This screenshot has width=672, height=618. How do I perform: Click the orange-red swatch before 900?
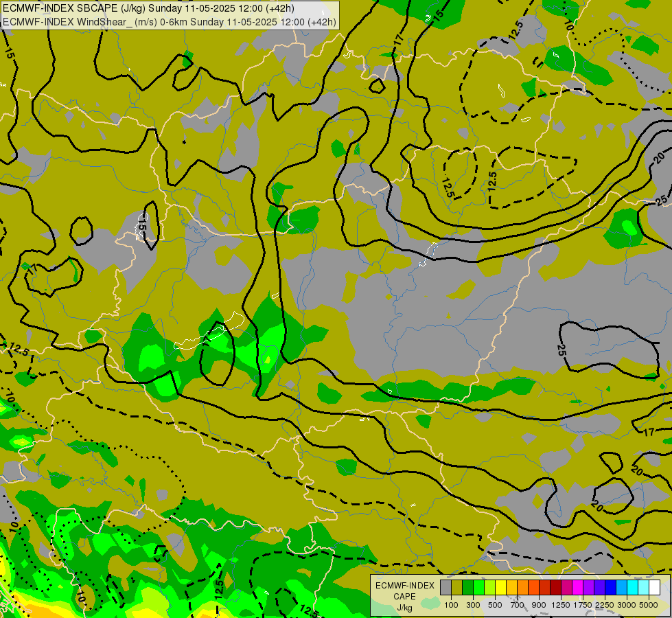[534, 588]
